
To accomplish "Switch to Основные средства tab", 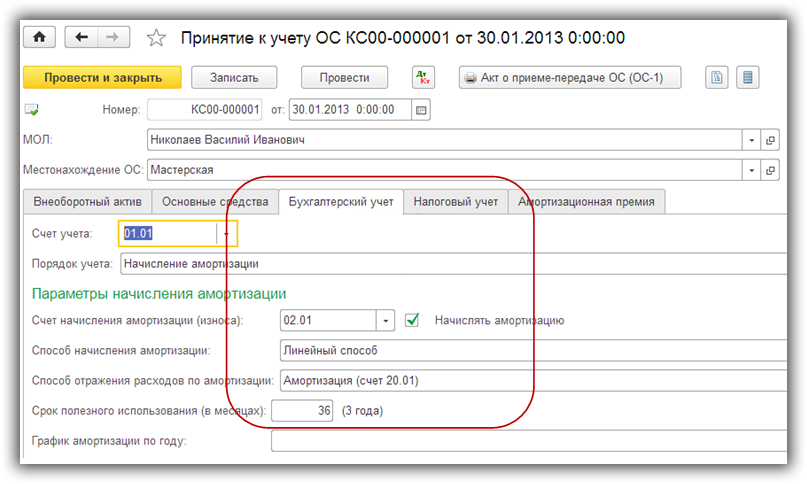I will [215, 202].
